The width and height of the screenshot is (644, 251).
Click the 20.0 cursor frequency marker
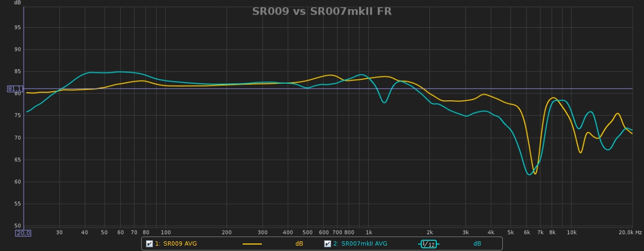23,233
